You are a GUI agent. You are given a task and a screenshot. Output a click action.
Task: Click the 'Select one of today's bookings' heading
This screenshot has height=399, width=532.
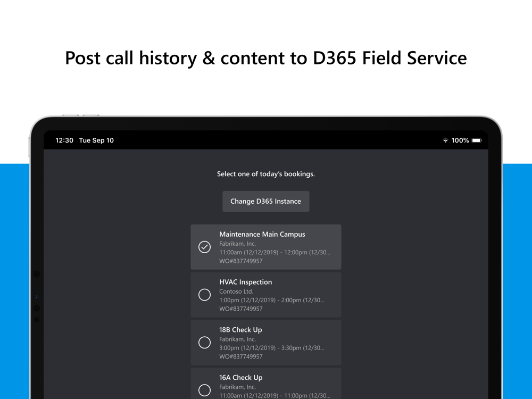pos(266,174)
